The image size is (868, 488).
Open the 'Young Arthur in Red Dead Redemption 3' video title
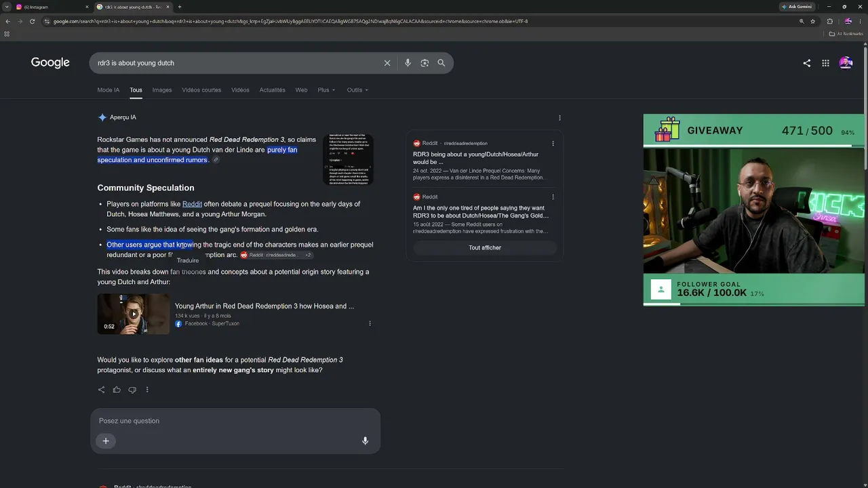tap(264, 306)
